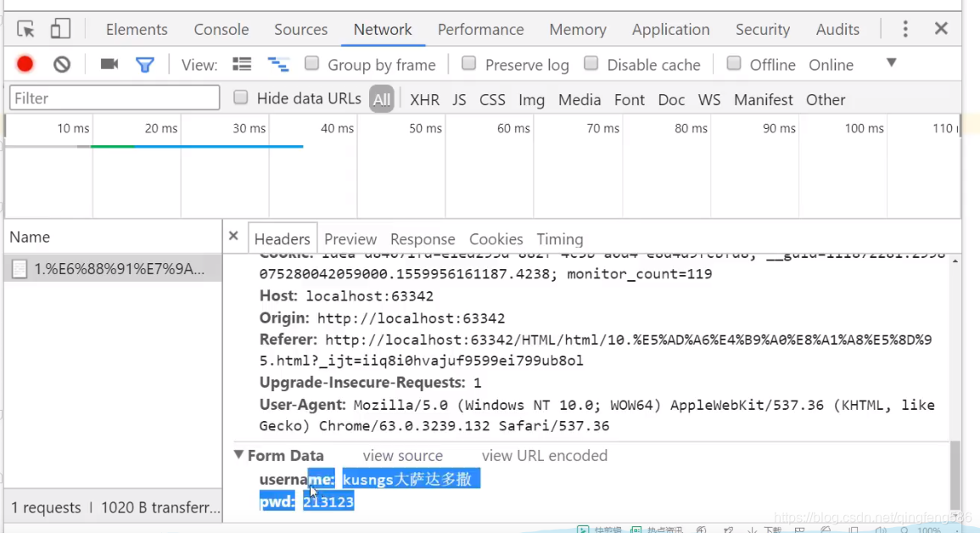Screen dimensions: 980x533
Task: Close the DevTools panel
Action: (941, 29)
